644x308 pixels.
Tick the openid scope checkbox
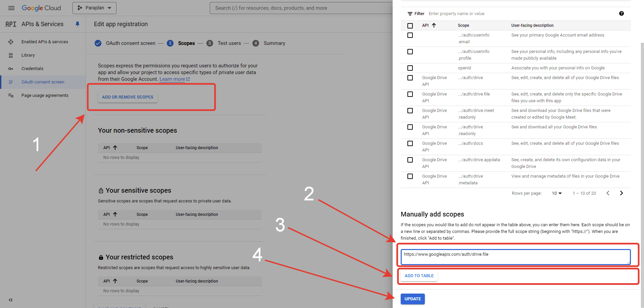tap(410, 68)
